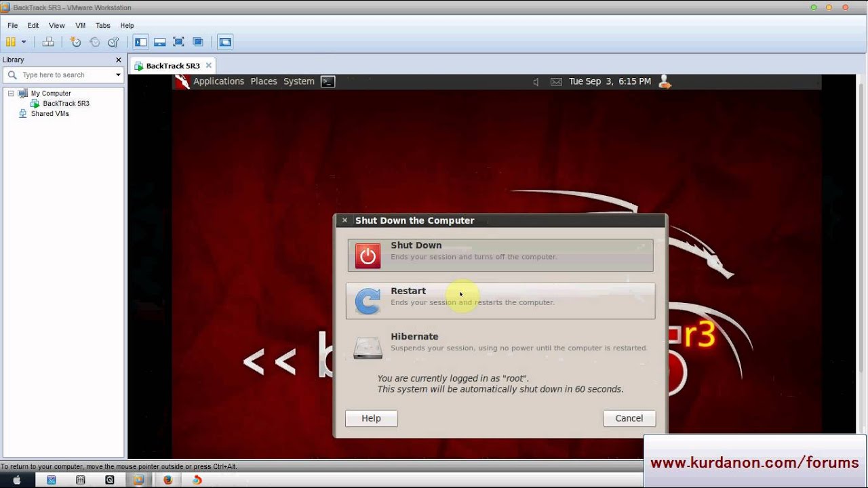Toggle the library sidebar view icon

point(140,42)
